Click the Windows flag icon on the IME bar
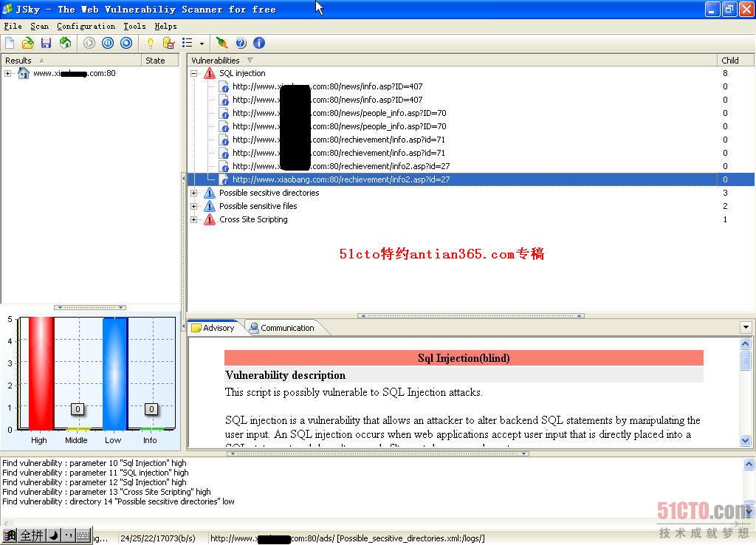 point(10,535)
